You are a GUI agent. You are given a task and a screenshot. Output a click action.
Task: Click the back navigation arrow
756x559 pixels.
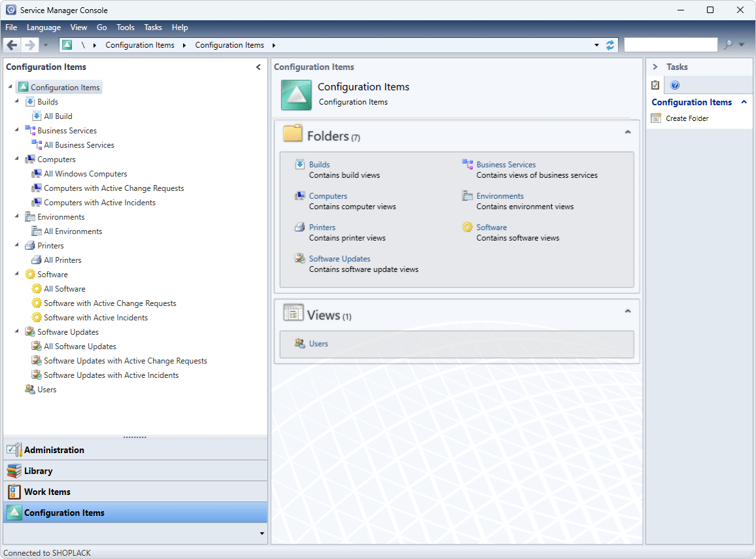click(x=12, y=45)
